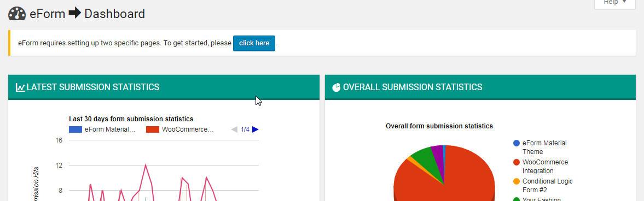
Task: Select the eForm Material blue legend swatch
Action: tap(75, 129)
